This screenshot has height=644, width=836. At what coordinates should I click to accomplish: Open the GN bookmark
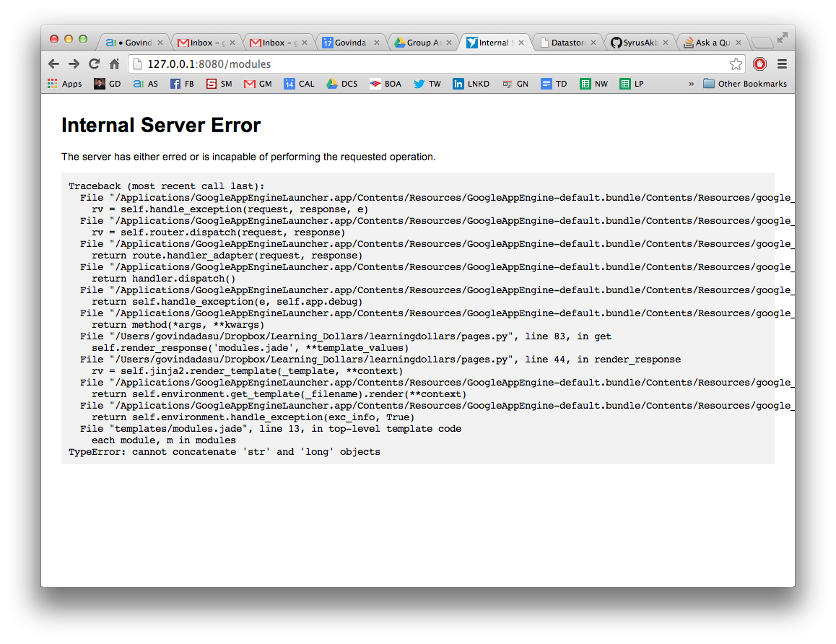[x=515, y=84]
